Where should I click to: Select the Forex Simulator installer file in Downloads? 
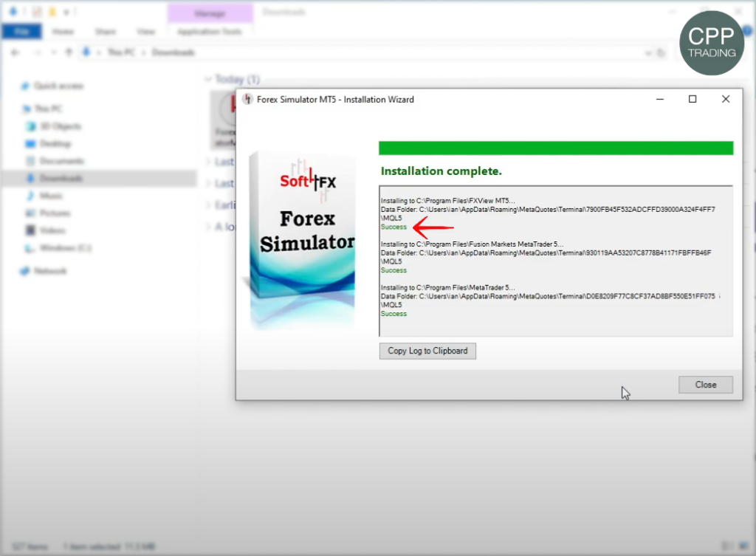coord(223,120)
